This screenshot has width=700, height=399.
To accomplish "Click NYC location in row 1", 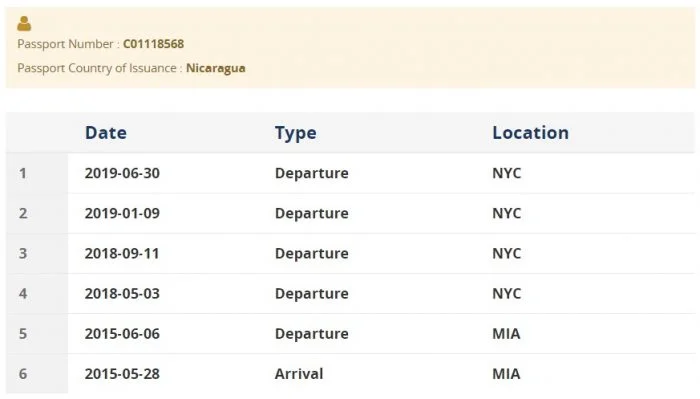I will point(507,173).
